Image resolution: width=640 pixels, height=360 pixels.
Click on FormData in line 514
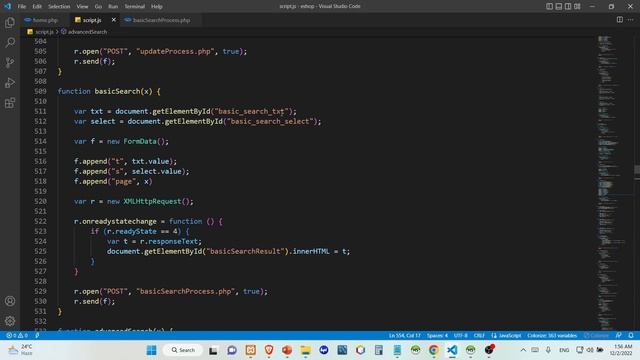click(140, 141)
